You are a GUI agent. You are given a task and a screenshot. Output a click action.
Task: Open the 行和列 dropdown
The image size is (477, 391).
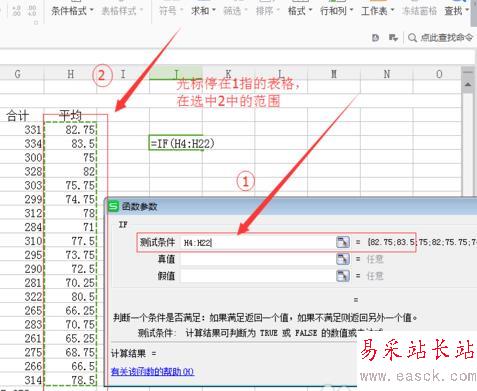pyautogui.click(x=337, y=11)
